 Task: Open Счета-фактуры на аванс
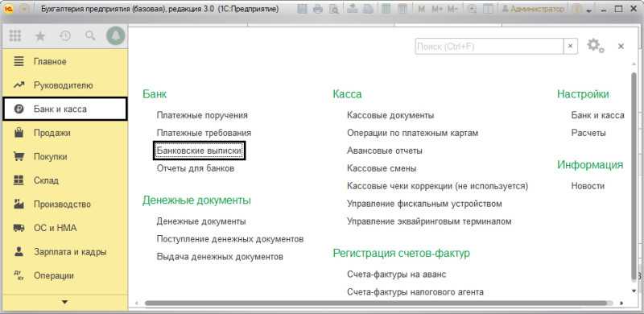396,274
